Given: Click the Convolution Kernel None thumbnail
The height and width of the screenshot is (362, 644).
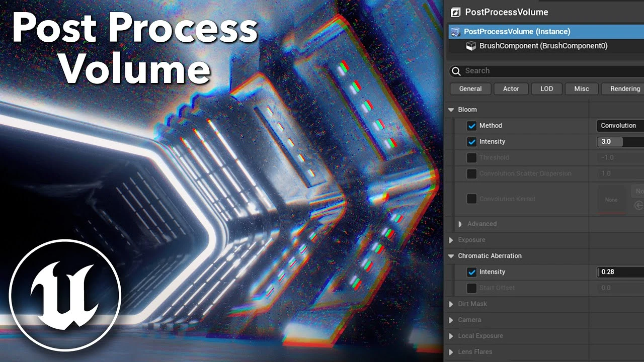Looking at the screenshot, I should 611,199.
